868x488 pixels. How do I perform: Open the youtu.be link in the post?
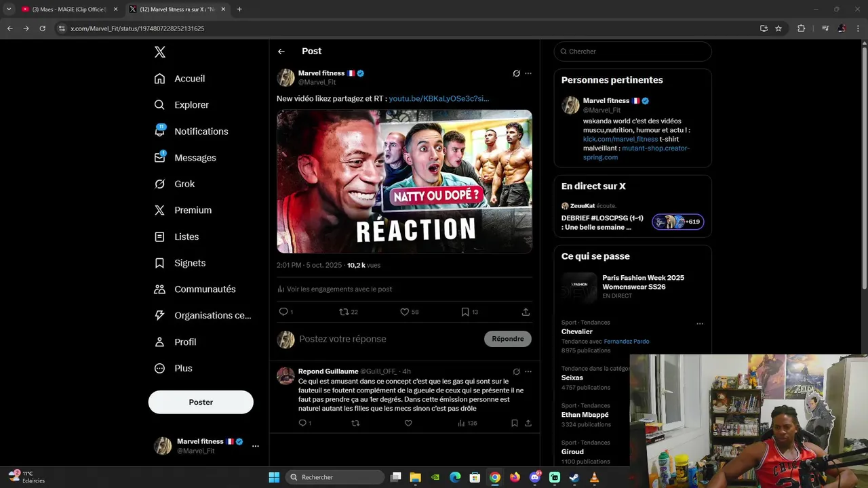coord(439,98)
